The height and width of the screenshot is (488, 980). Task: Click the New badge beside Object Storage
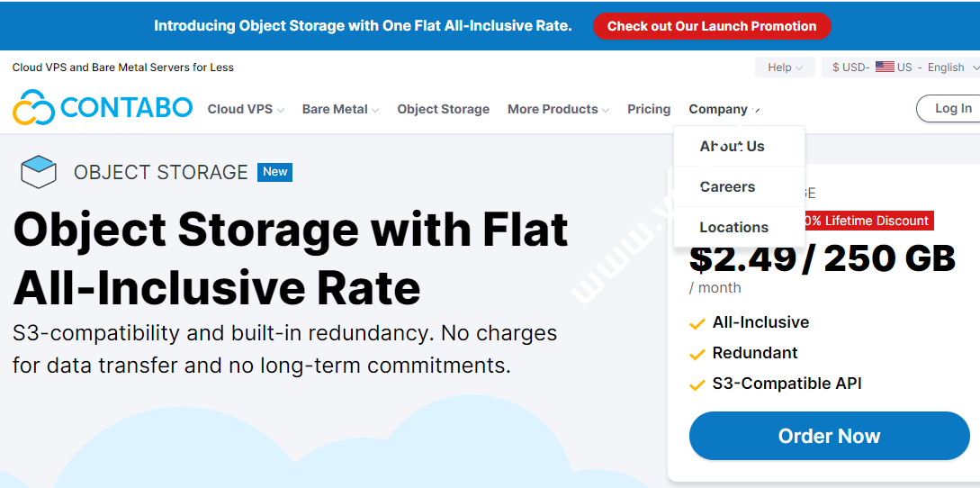(274, 172)
